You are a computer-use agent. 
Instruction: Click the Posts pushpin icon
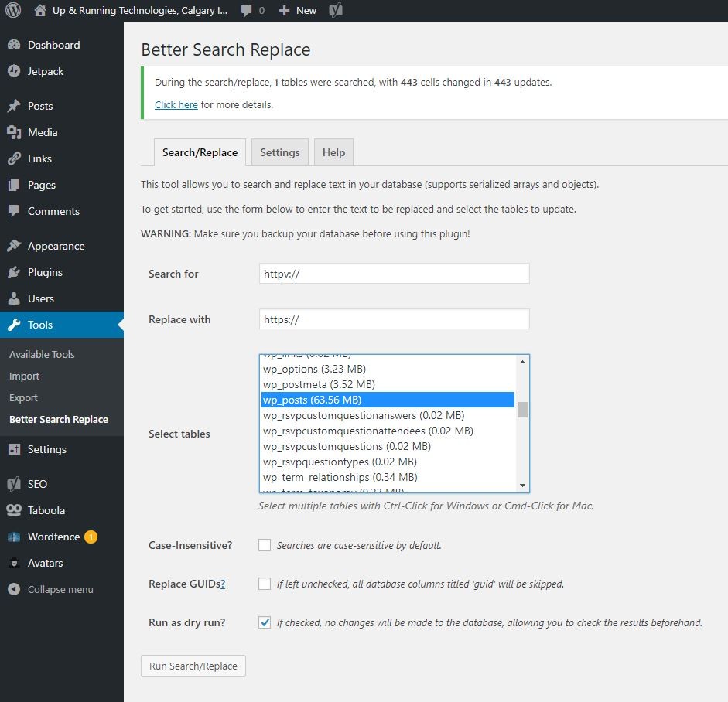click(14, 106)
